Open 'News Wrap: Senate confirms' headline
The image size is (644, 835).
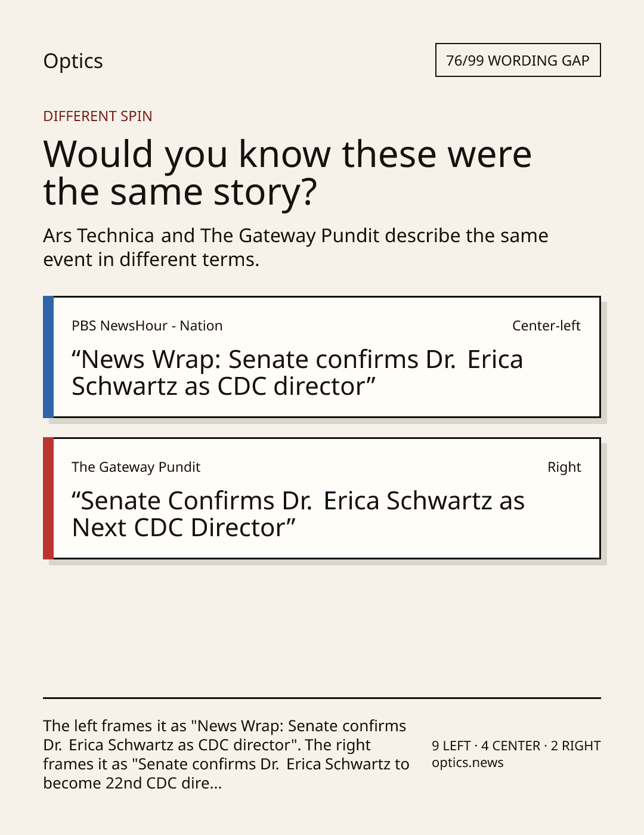[298, 373]
